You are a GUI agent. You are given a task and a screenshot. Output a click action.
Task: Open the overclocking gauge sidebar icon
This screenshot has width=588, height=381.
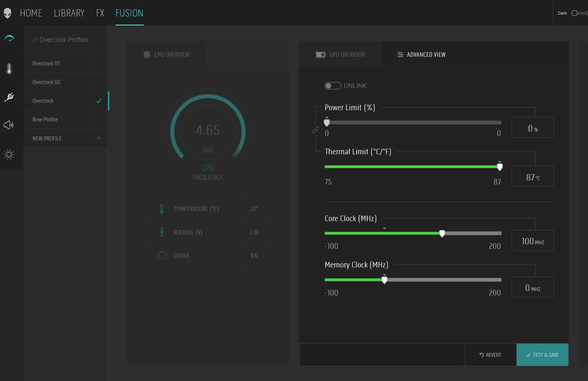[9, 38]
